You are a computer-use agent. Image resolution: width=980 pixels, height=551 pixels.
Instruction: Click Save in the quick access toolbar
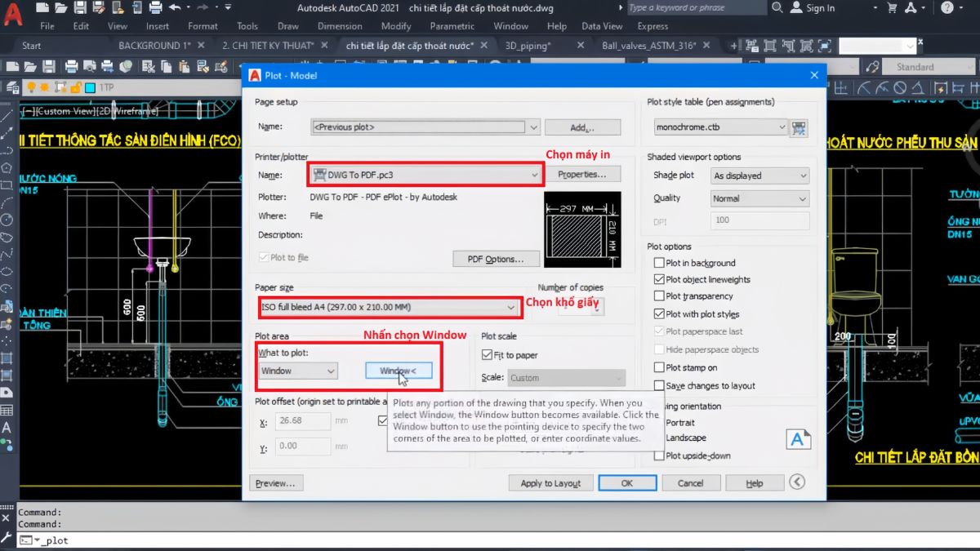pyautogui.click(x=79, y=8)
